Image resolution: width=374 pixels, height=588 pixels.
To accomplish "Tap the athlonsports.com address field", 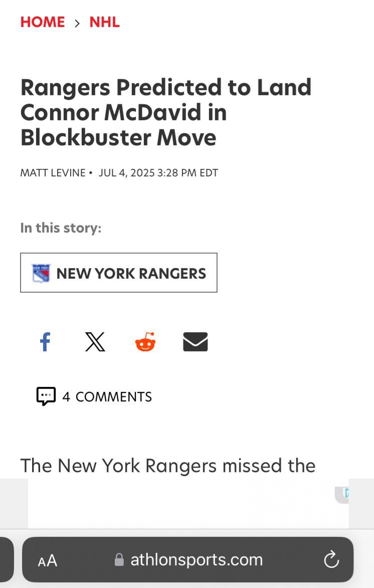I will click(197, 560).
